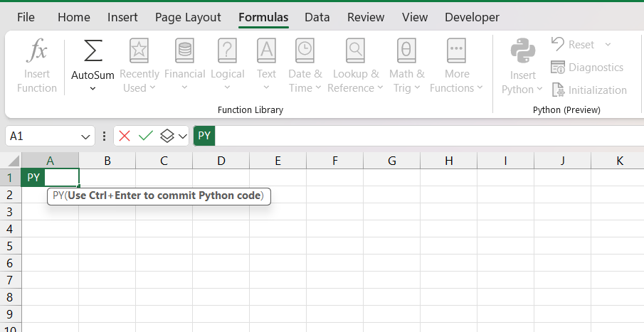Open Python Diagnostics pane
Image resolution: width=644 pixels, height=332 pixels.
tap(587, 68)
